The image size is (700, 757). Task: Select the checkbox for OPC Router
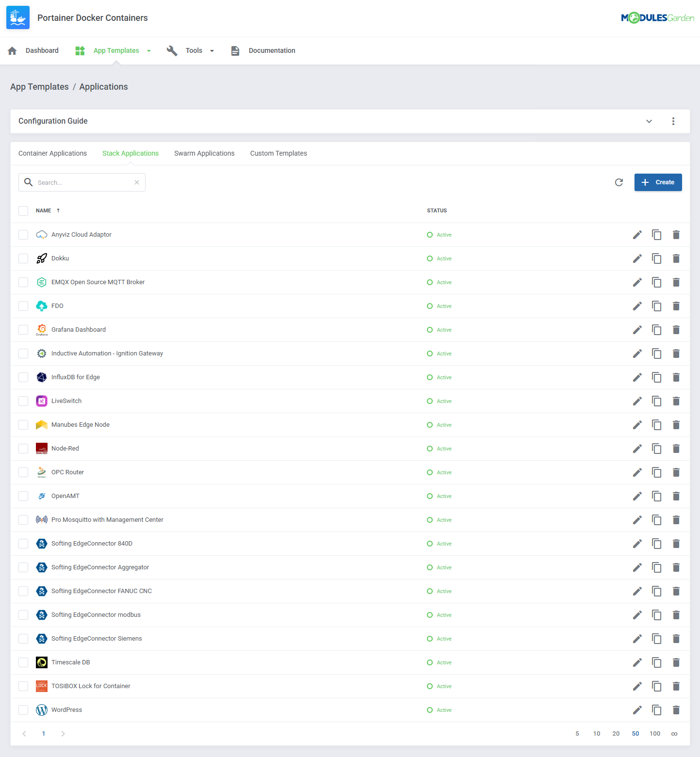(23, 472)
